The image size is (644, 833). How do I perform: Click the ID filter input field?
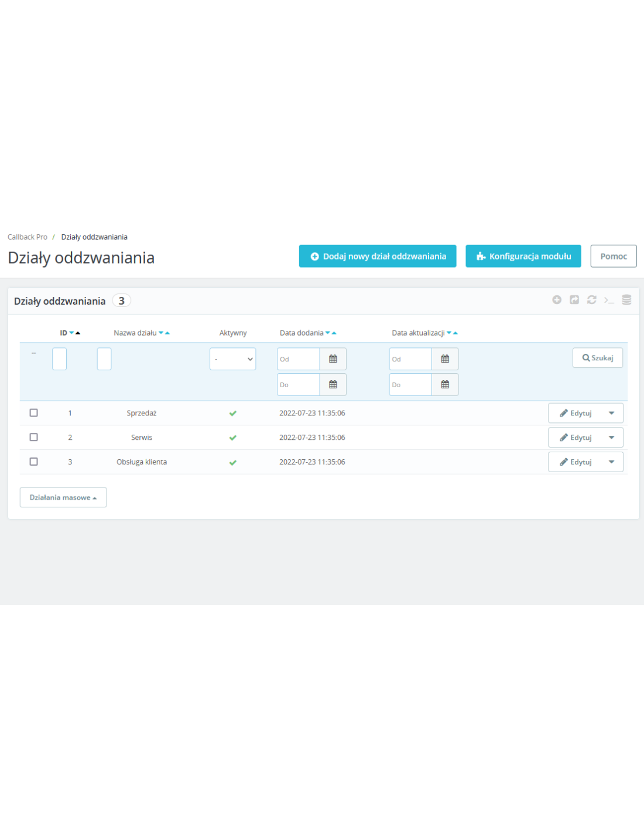click(60, 359)
